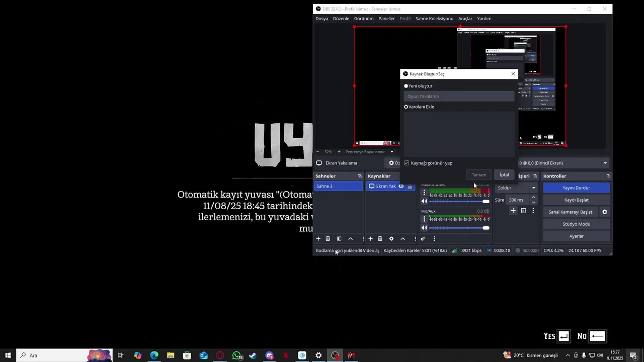The width and height of the screenshot is (644, 362).
Task: Zoom in the OBS preview with plus
Action: pos(339,152)
